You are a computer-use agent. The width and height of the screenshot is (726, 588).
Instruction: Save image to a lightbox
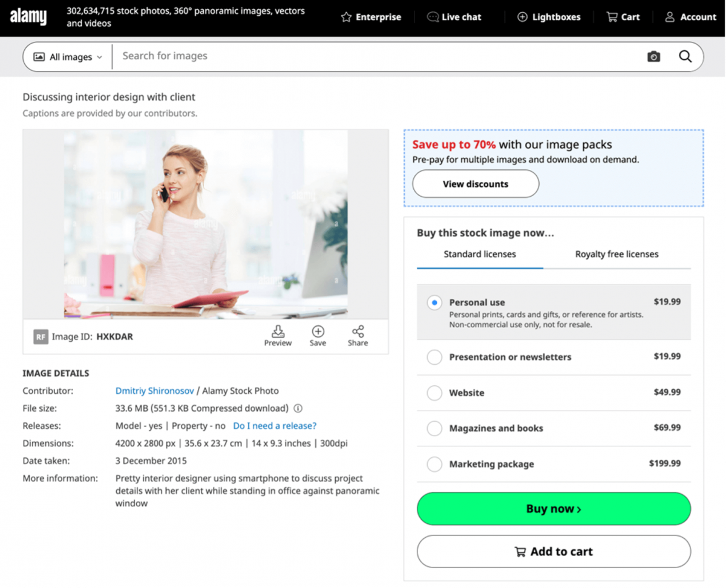click(x=318, y=335)
